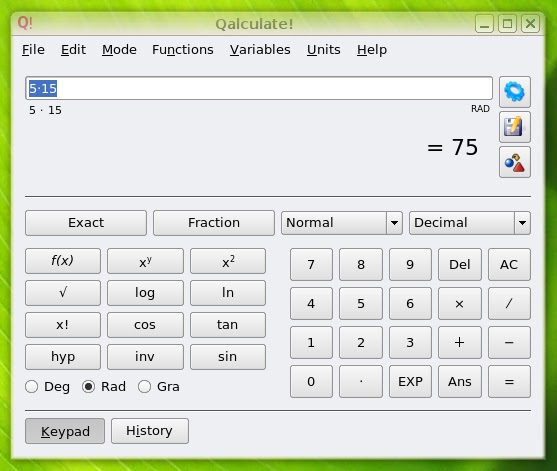Open the Help menu
The image size is (557, 471).
372,50
